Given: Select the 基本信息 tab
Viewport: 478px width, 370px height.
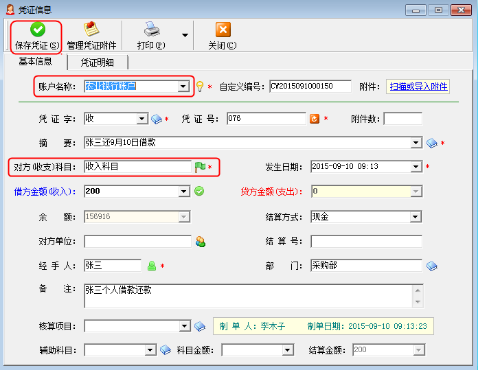Looking at the screenshot, I should pos(35,62).
